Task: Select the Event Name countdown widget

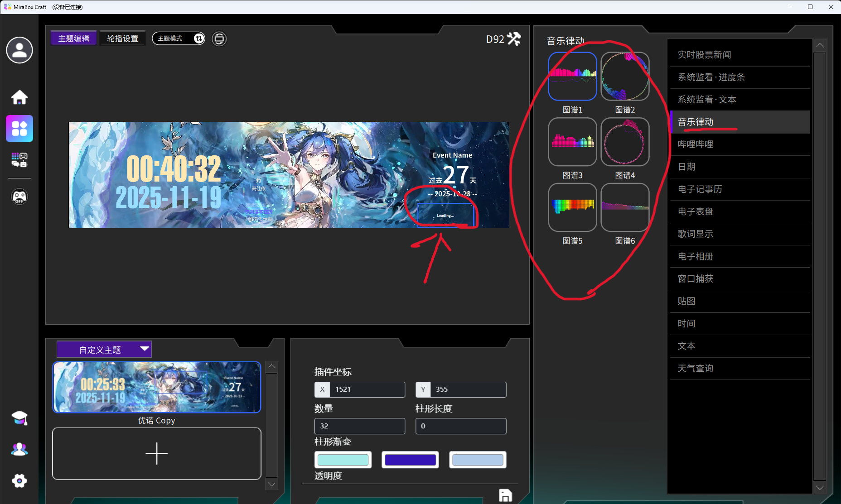Action: (452, 174)
